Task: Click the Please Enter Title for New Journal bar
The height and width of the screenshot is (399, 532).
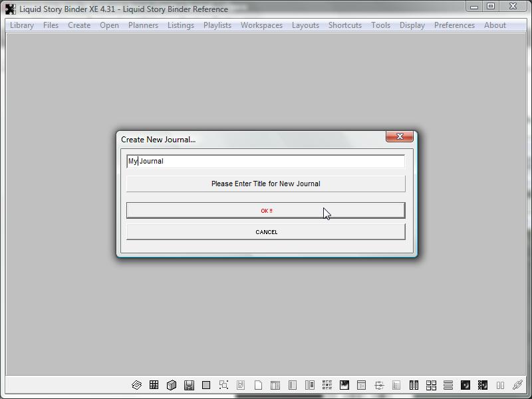Action: [266, 184]
